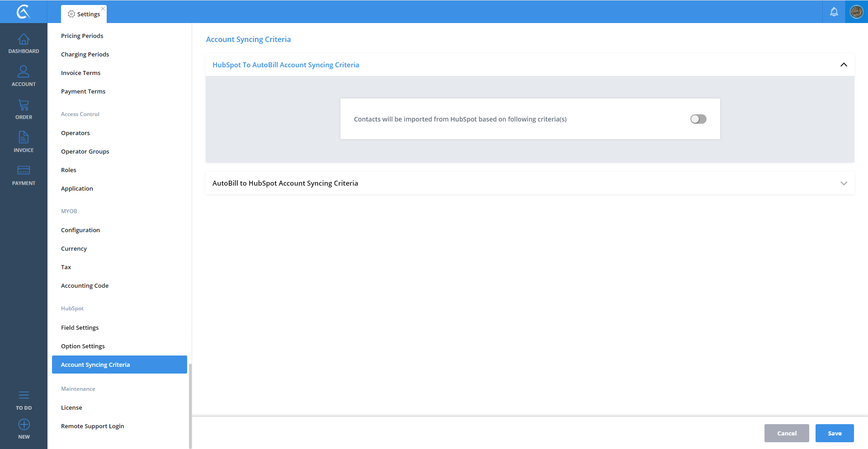This screenshot has width=868, height=449.
Task: Click the user profile avatar
Action: [x=856, y=12]
